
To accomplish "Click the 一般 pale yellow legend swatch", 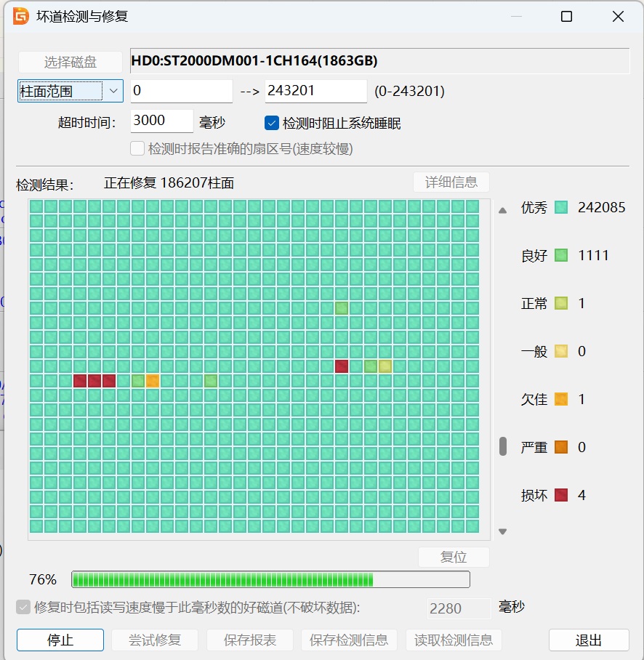I will tap(561, 352).
